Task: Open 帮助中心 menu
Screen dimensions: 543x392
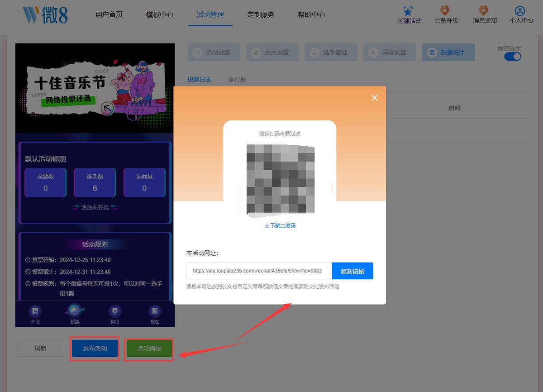Action: (312, 14)
